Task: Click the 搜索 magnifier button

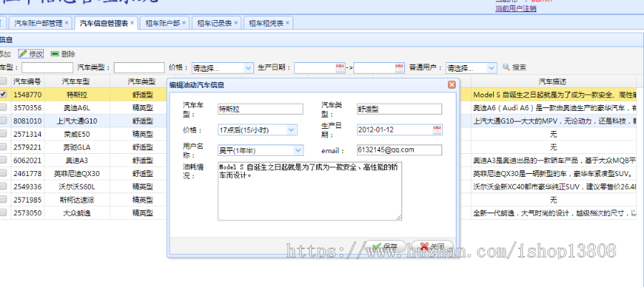Action: (x=514, y=67)
